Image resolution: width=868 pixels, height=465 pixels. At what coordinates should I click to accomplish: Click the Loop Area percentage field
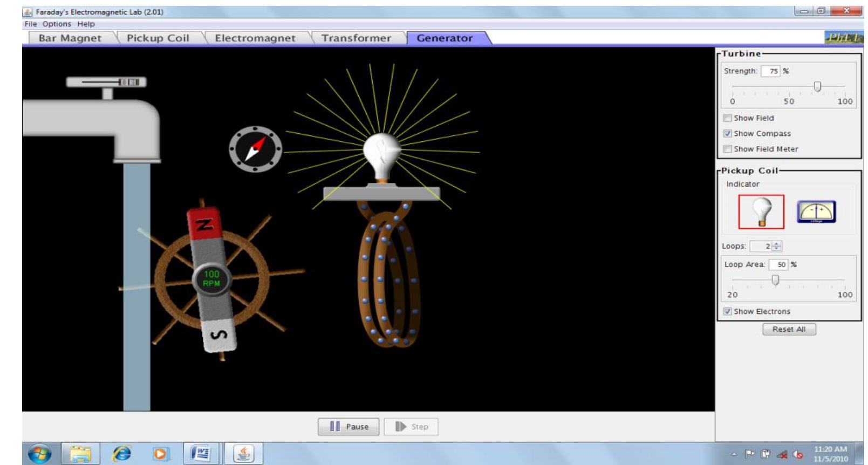[x=778, y=264]
